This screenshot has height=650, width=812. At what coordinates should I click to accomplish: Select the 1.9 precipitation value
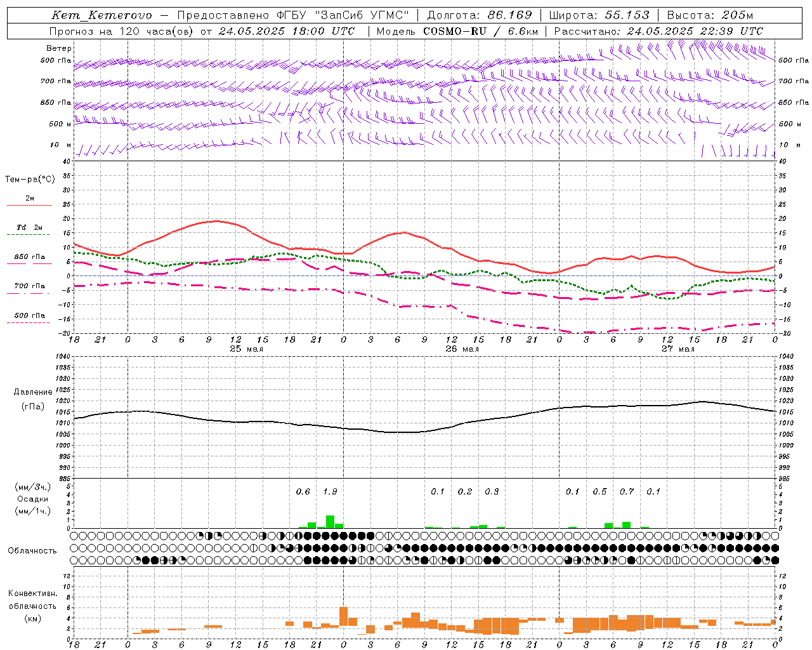click(x=330, y=492)
